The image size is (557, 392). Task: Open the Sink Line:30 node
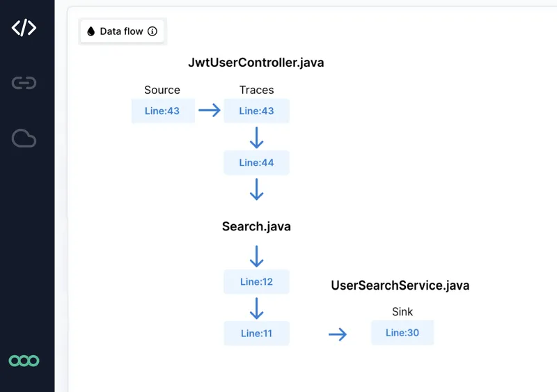(402, 333)
